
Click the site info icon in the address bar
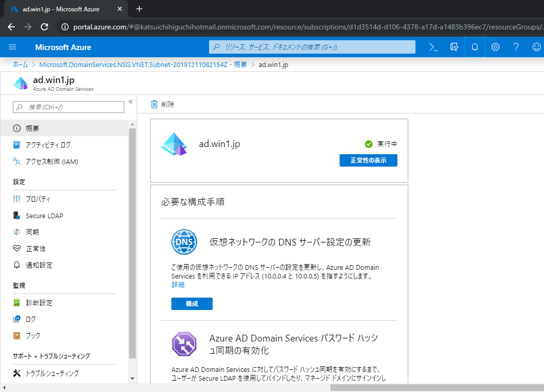65,27
